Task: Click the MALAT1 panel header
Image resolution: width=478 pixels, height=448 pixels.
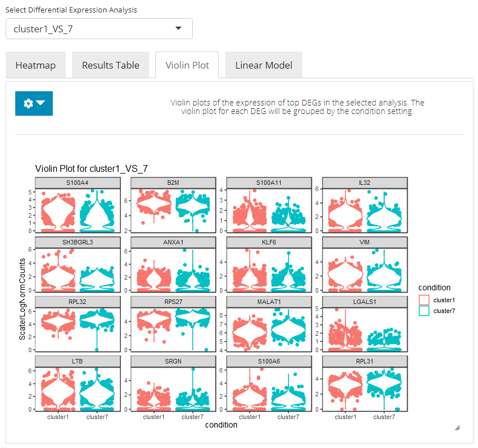Action: tap(269, 302)
